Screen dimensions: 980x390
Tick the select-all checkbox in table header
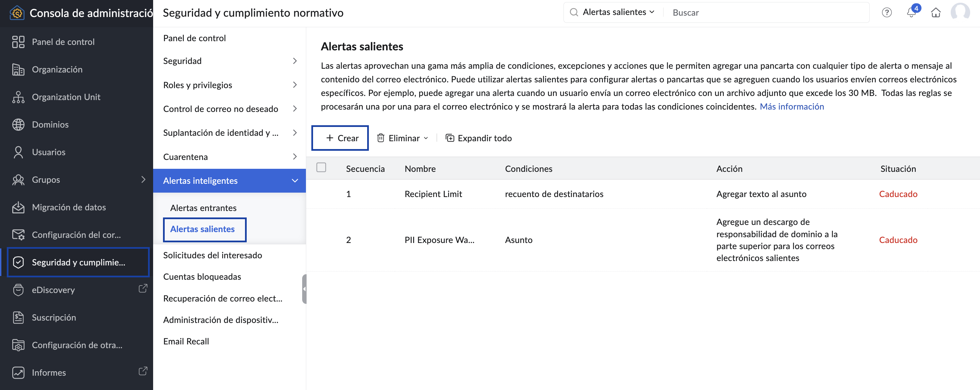click(x=321, y=167)
